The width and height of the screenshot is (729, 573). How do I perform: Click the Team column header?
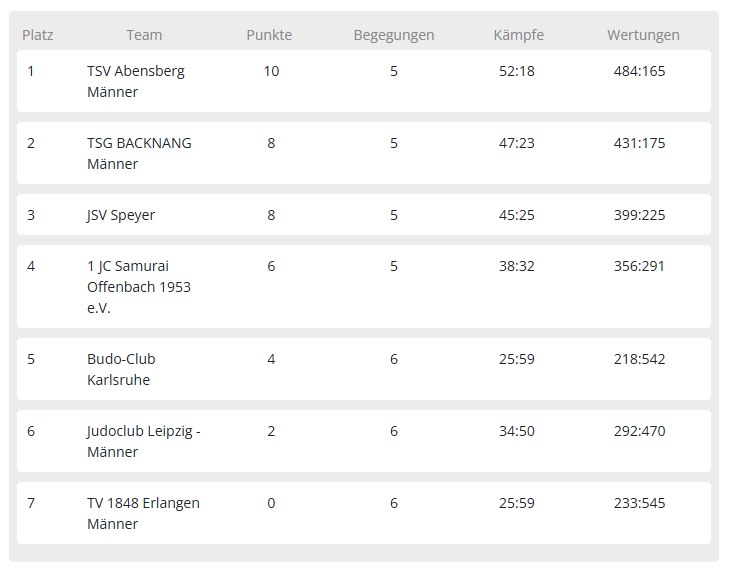coord(144,35)
